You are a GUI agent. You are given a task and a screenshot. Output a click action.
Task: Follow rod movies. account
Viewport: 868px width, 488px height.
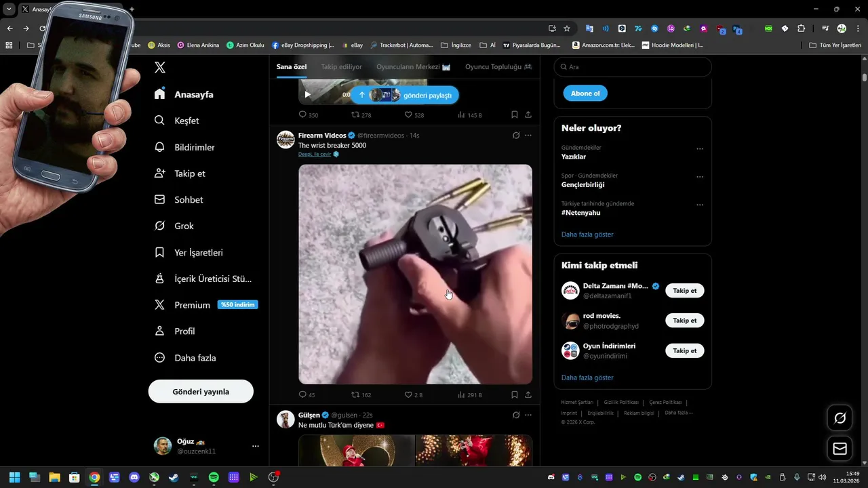(684, 321)
